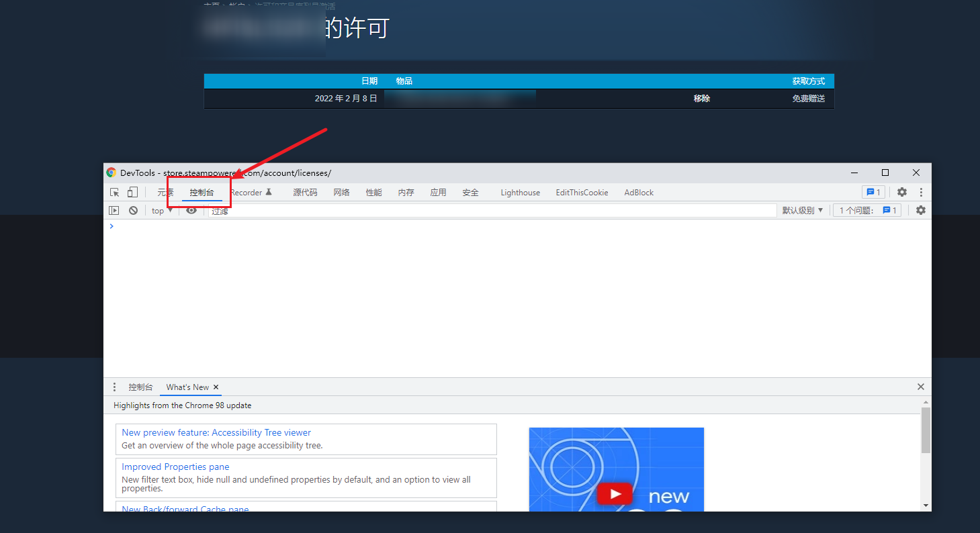Clear the console with the ban icon
Screen dimensions: 980x533
coord(133,211)
